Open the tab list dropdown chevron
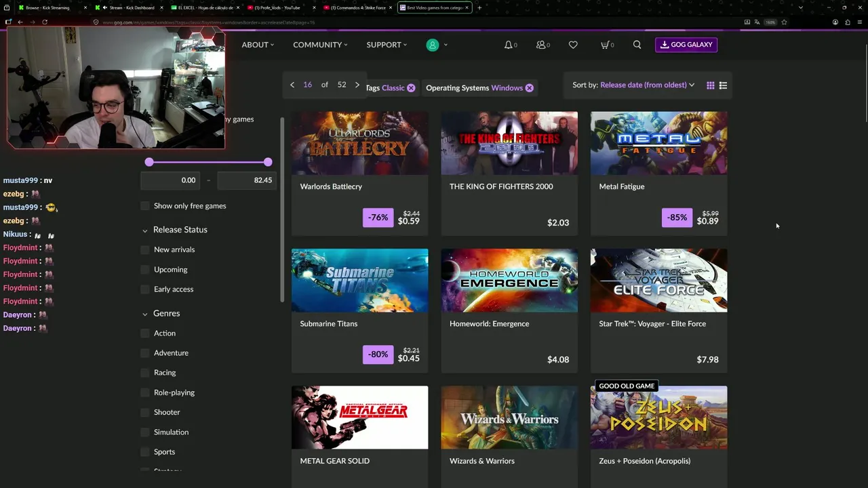 coord(801,7)
